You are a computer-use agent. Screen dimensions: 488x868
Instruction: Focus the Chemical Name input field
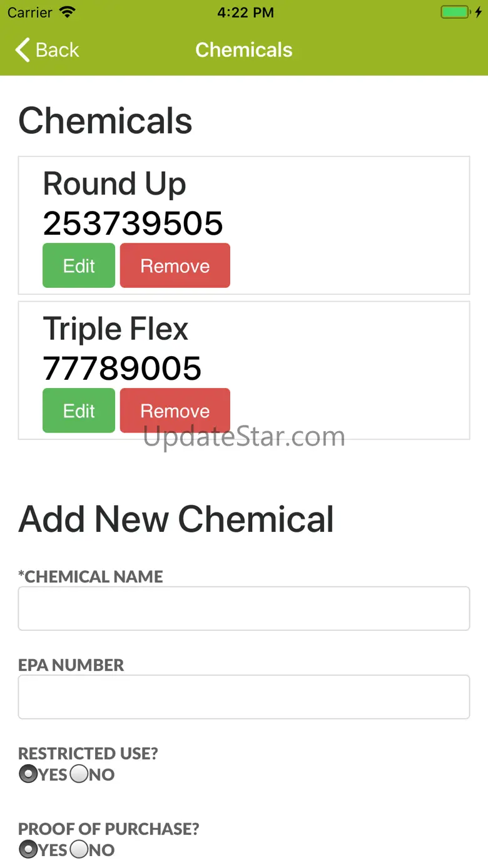244,608
